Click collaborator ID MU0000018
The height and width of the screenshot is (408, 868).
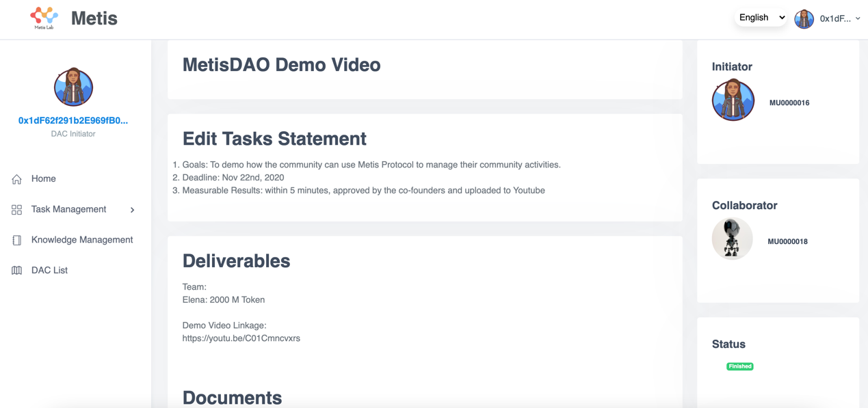pos(787,241)
